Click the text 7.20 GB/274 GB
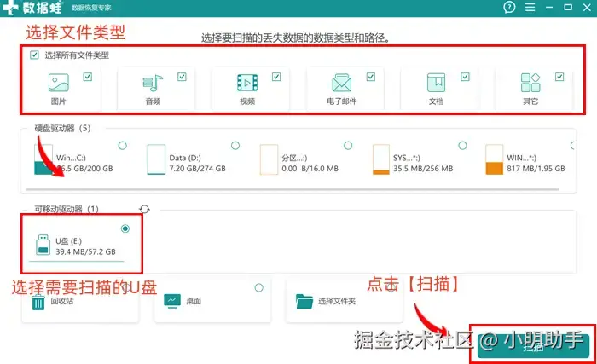597x364 pixels. coord(198,168)
